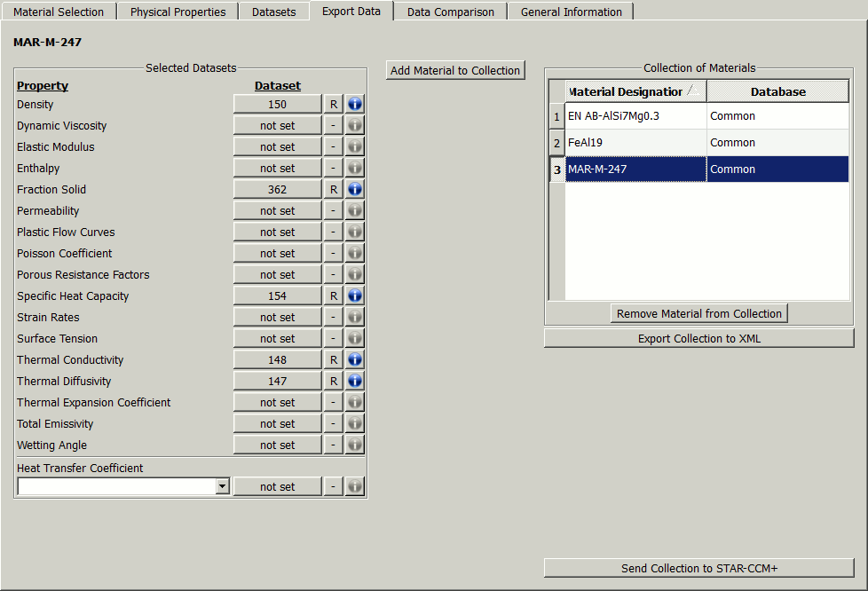Open info icon for Fraction Solid
868x591 pixels.
[x=354, y=189]
